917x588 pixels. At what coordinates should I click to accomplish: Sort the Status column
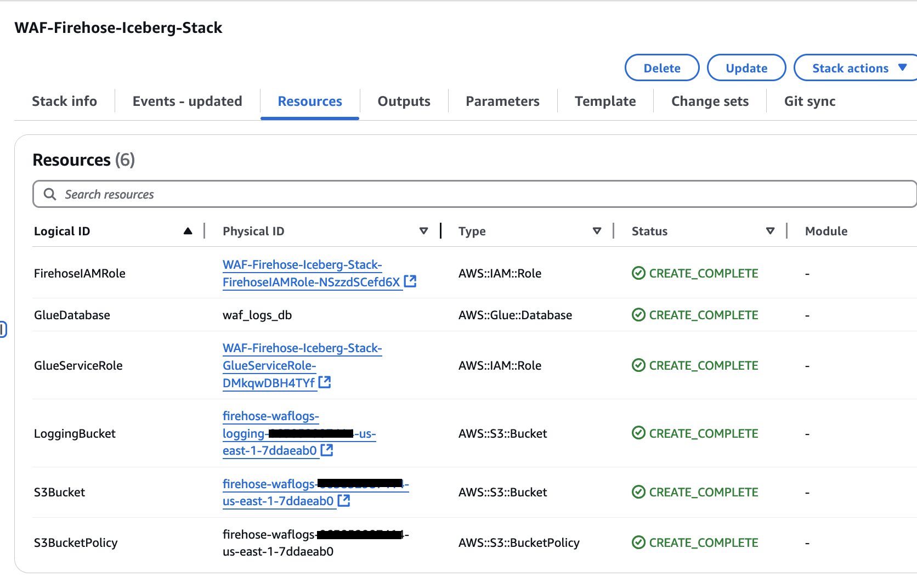click(x=770, y=231)
